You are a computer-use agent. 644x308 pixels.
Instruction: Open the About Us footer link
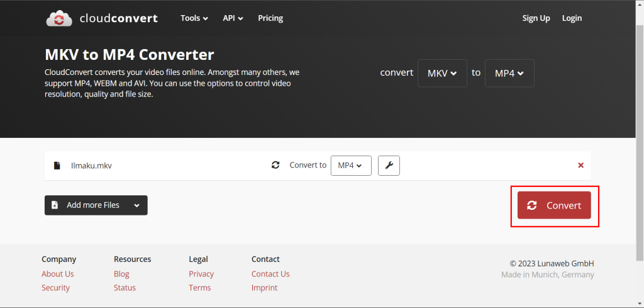click(58, 274)
